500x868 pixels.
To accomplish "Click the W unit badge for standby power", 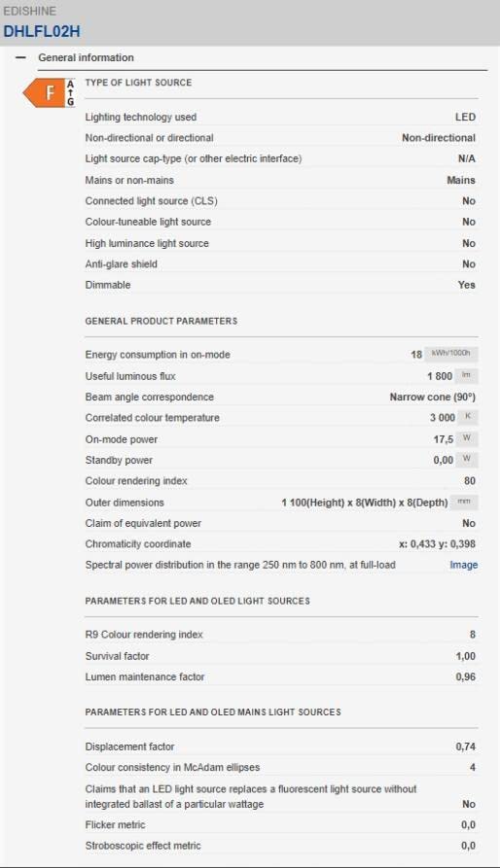I will click(x=467, y=460).
